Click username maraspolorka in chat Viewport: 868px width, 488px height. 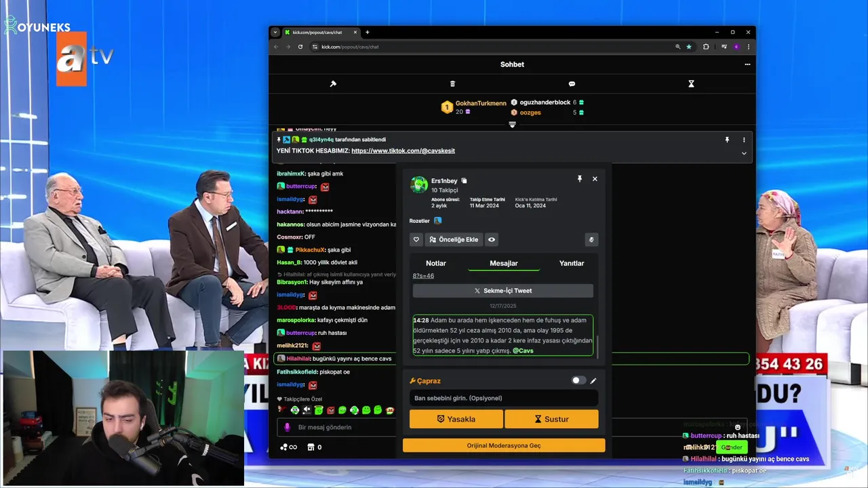(x=296, y=320)
